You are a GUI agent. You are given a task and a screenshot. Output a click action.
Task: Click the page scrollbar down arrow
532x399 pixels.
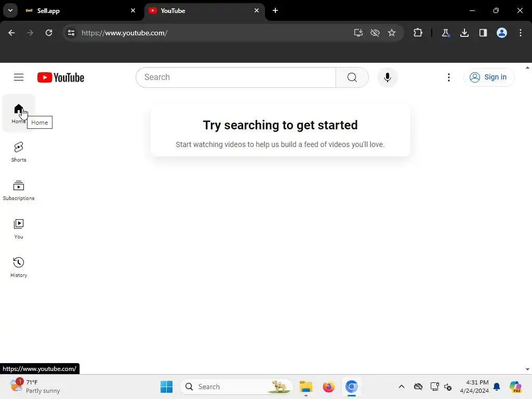528,369
